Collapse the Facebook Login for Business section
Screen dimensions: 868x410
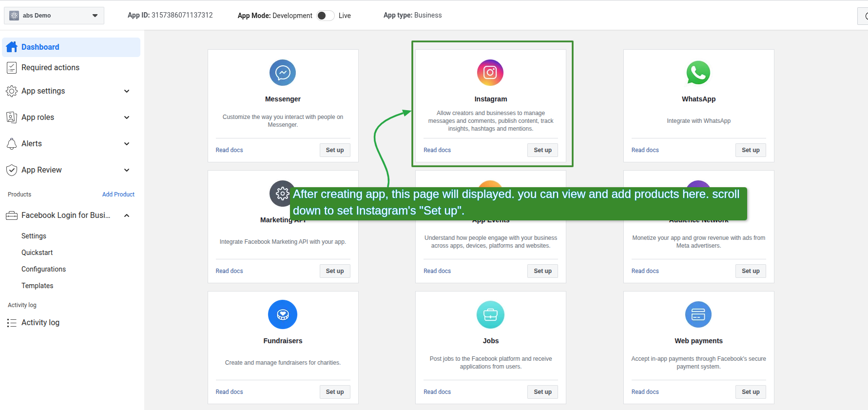point(127,215)
